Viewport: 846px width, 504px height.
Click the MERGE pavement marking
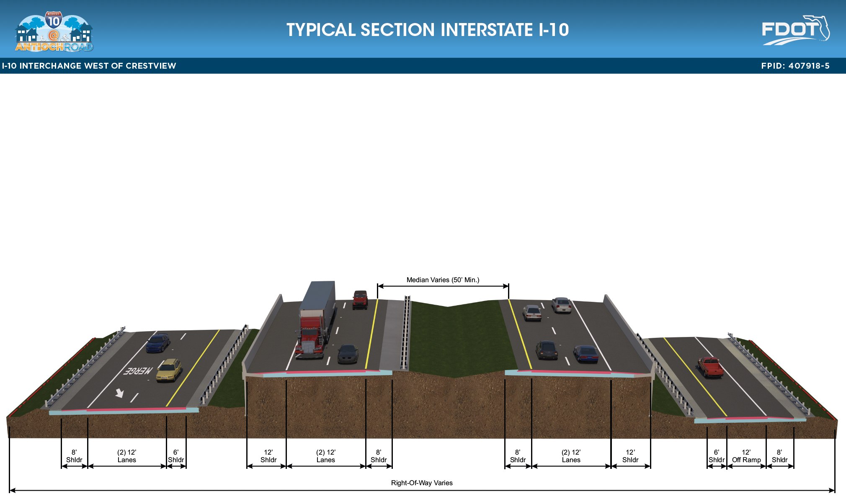138,371
